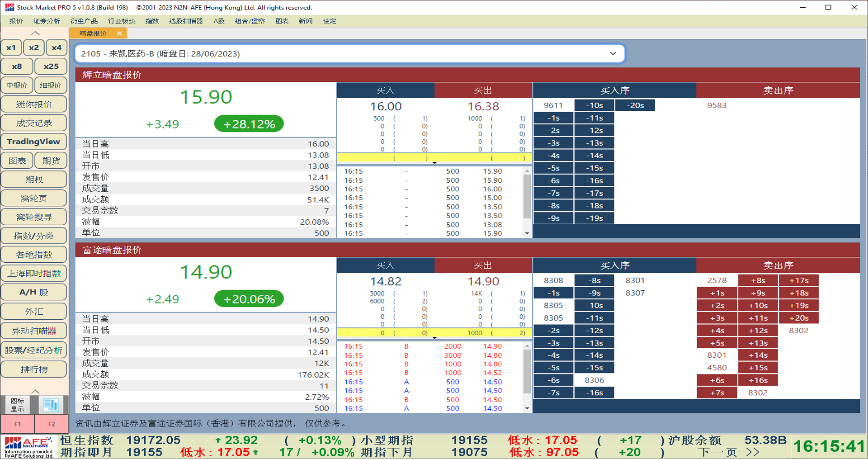Viewport: 868px width, 459px height.
Task: Launch TradingView chart
Action: click(34, 142)
